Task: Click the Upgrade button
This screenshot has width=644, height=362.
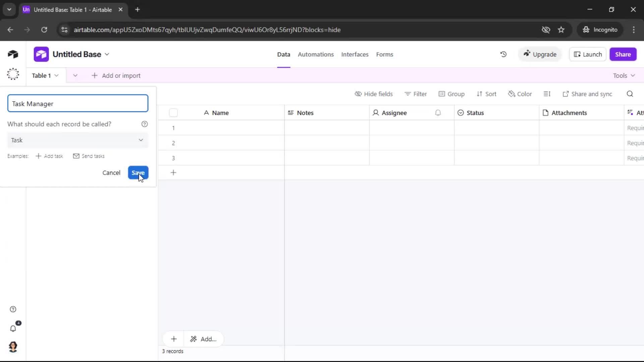Action: click(540, 54)
